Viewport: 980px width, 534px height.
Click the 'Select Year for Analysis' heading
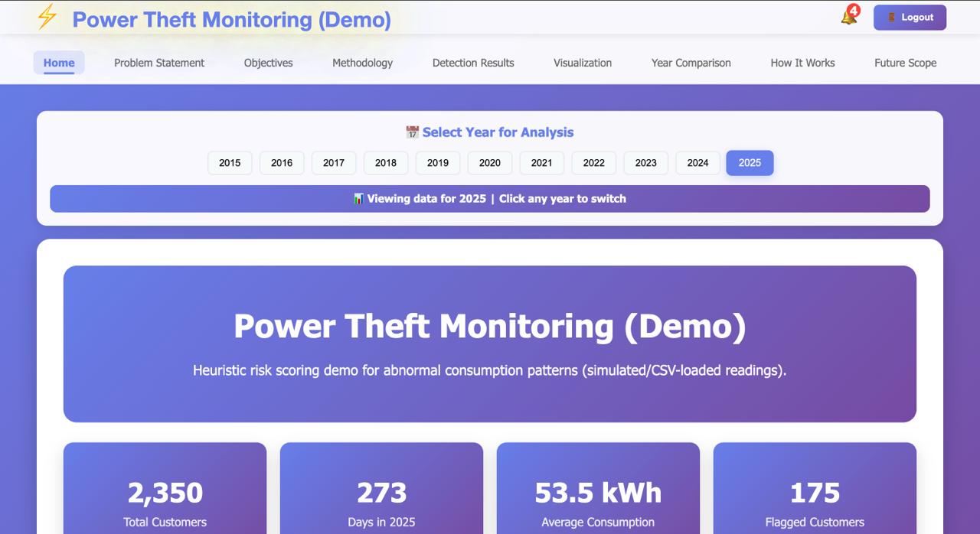click(498, 132)
